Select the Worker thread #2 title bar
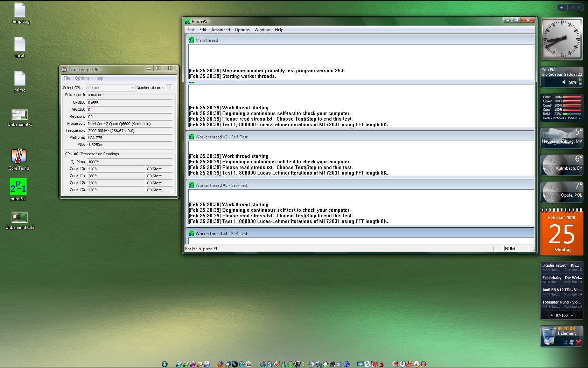Screen dimensions: 588x368 tap(360, 137)
